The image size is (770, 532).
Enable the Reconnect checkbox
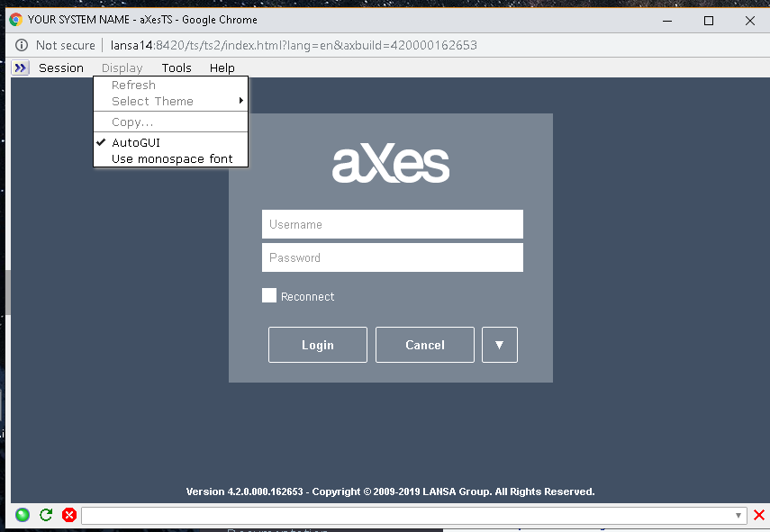pos(268,294)
